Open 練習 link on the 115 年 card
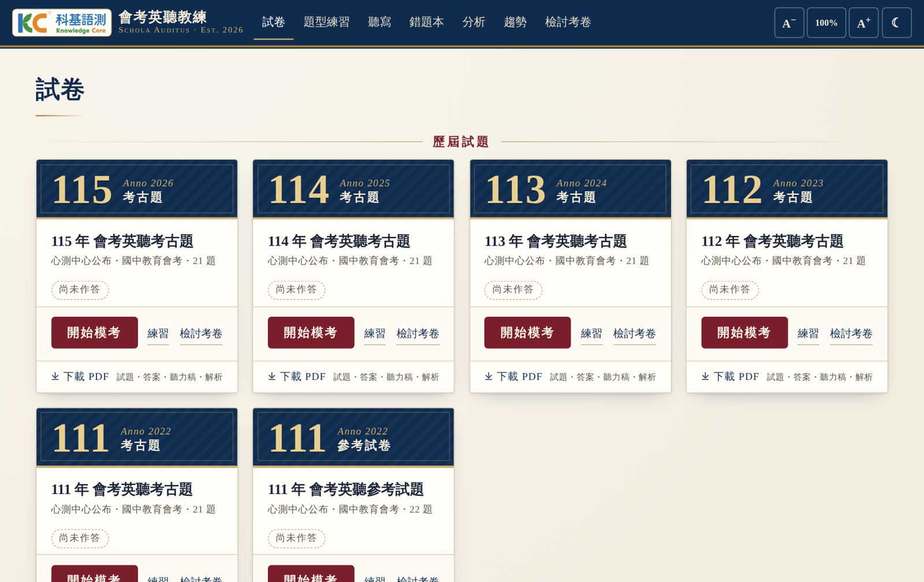924x582 pixels. click(158, 333)
